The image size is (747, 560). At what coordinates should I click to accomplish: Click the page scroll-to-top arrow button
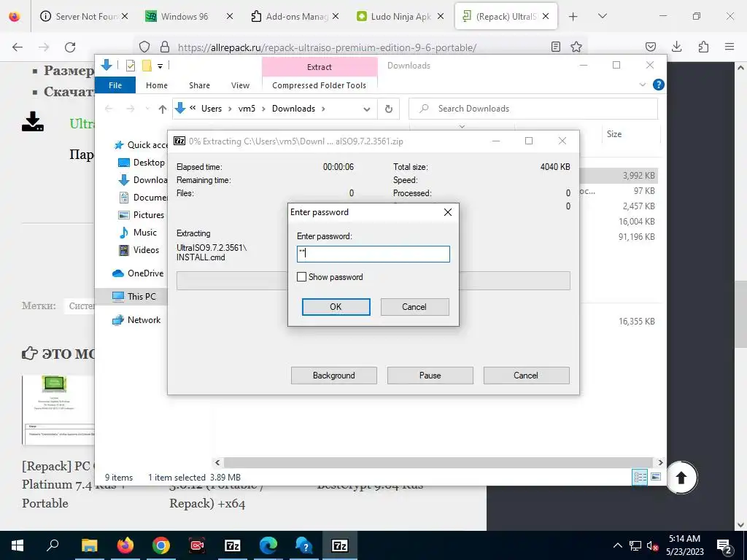[681, 477]
